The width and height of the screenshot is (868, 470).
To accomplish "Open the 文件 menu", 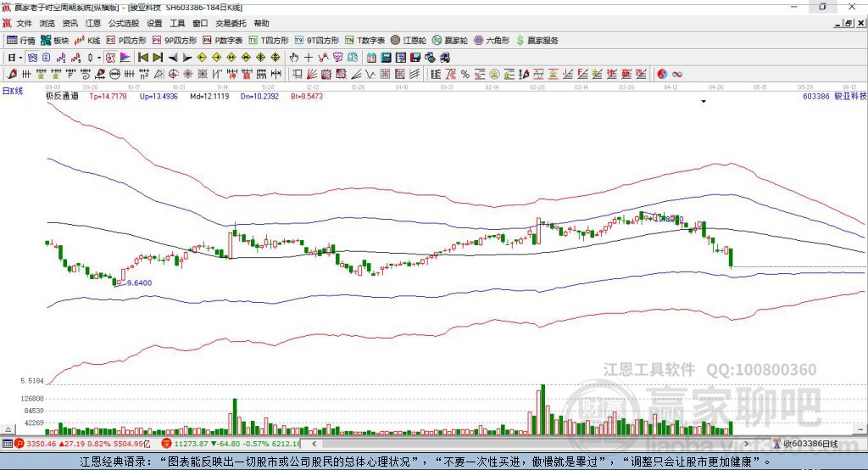I will click(x=24, y=23).
